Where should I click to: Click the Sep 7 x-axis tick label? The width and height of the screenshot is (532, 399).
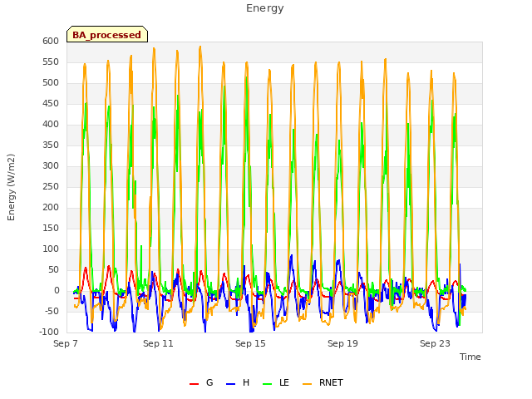coord(66,343)
